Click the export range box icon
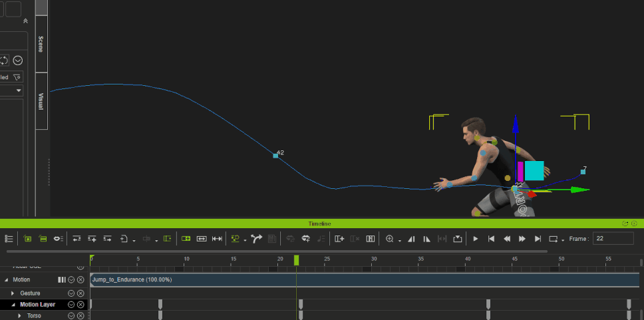 point(458,239)
